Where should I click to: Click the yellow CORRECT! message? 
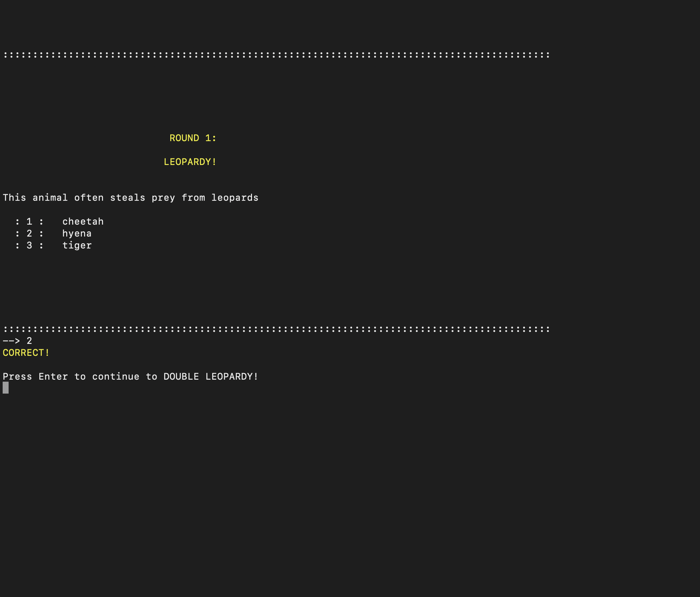26,353
